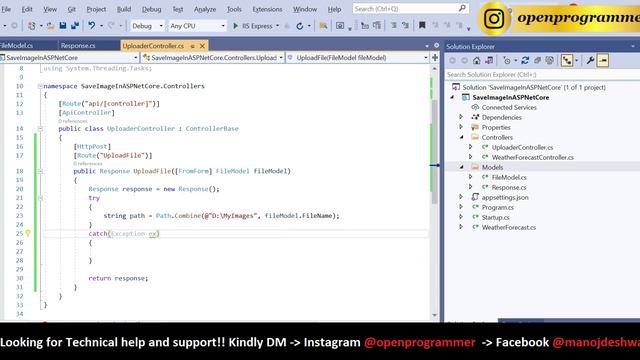The width and height of the screenshot is (640, 360).
Task: Toggle Preview Selected Items button
Action: (x=603, y=61)
